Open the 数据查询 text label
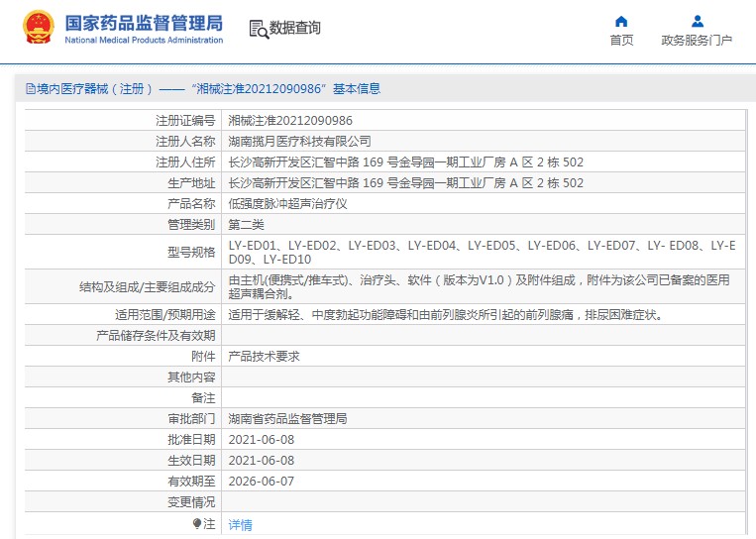756x539 pixels. point(295,29)
